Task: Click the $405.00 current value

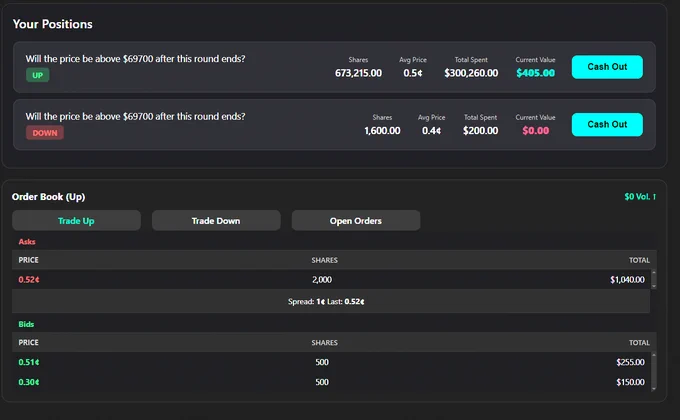Action: point(536,73)
